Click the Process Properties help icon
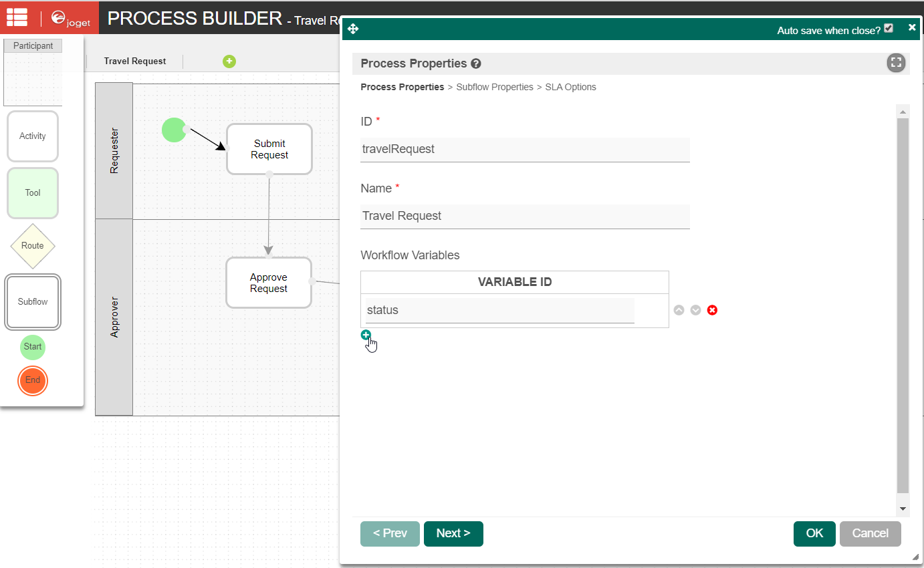The height and width of the screenshot is (568, 924). pos(476,64)
